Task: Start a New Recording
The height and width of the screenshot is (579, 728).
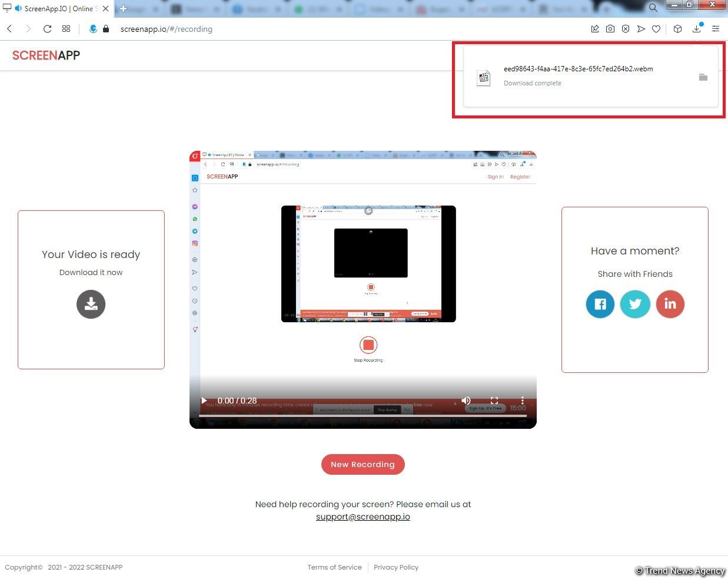Action: click(363, 464)
